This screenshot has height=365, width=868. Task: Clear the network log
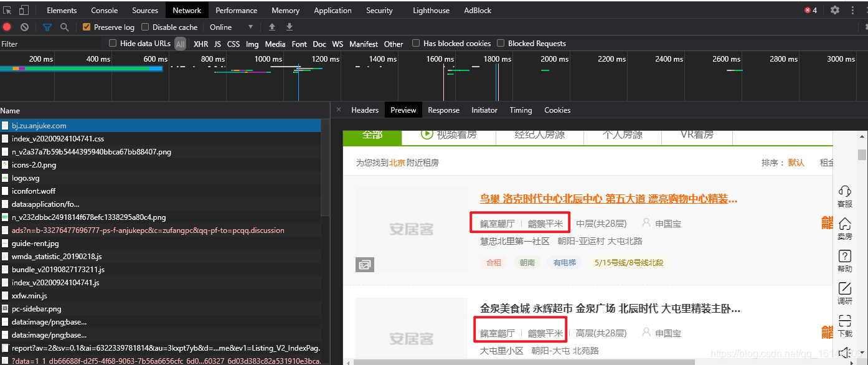24,27
